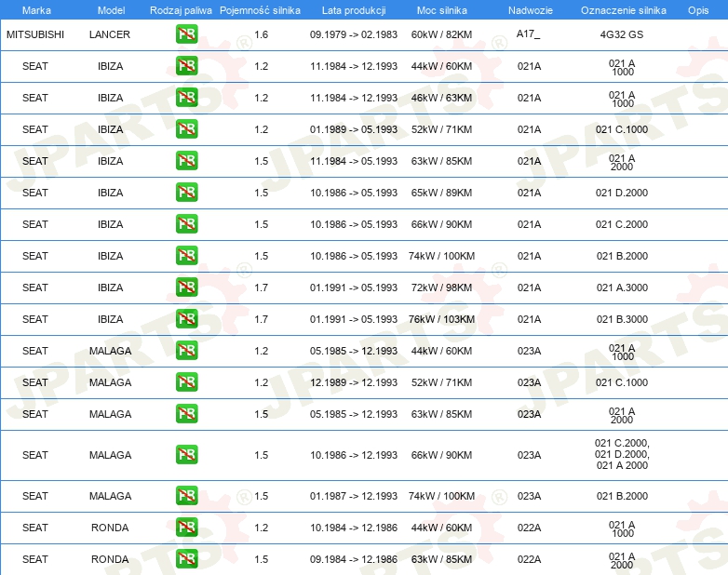Click the 023A body code in the Malaga 74kW row
The width and height of the screenshot is (728, 575).
click(530, 496)
